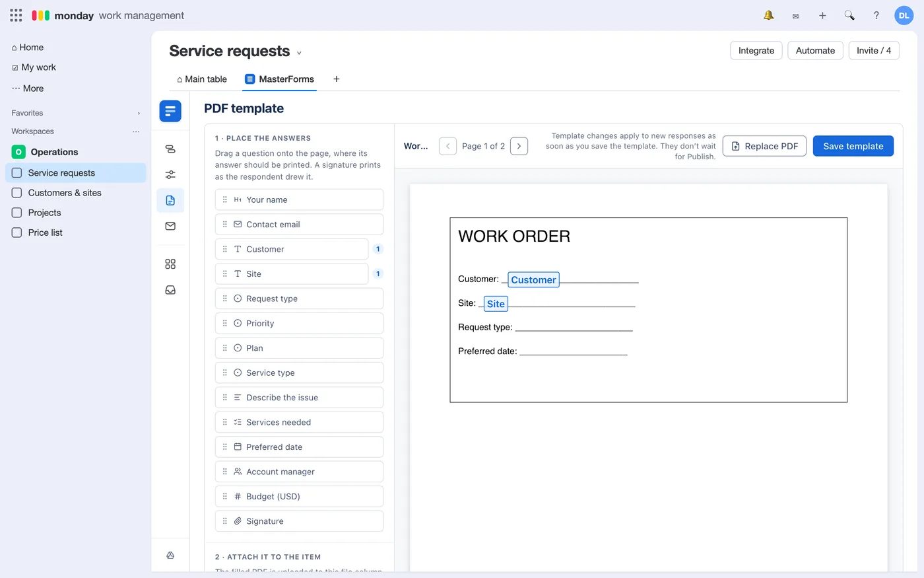
Task: Click the Operations workspace green icon
Action: coord(18,152)
